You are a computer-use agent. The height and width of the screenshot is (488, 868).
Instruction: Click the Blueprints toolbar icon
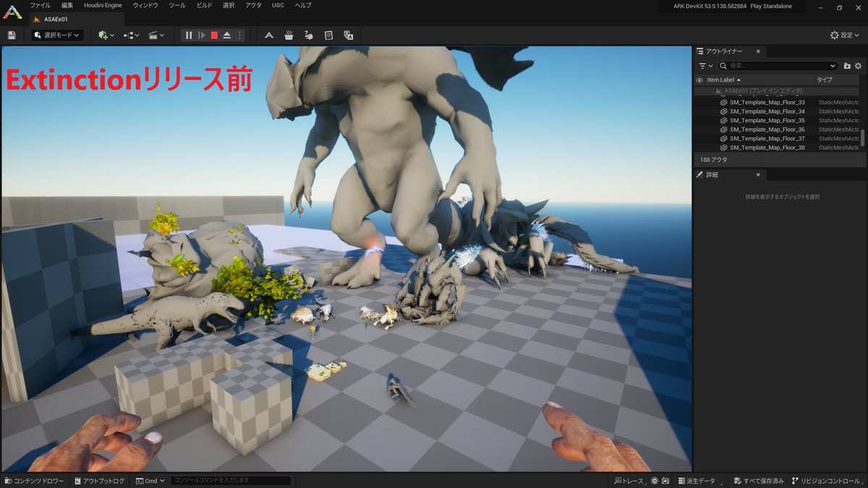130,35
